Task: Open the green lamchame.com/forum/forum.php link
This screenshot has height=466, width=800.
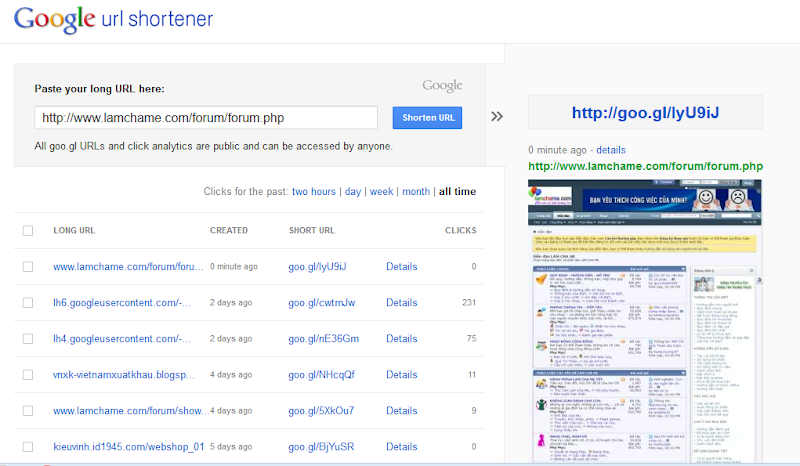Action: click(x=645, y=166)
